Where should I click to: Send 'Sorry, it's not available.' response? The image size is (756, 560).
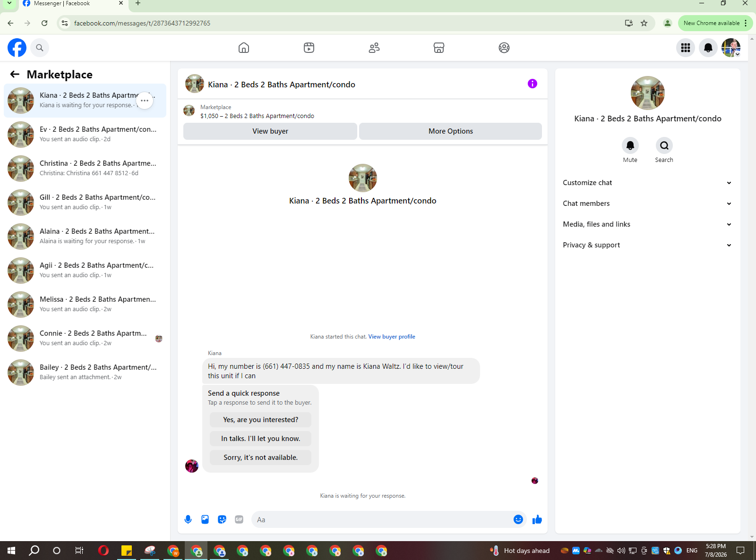(261, 458)
